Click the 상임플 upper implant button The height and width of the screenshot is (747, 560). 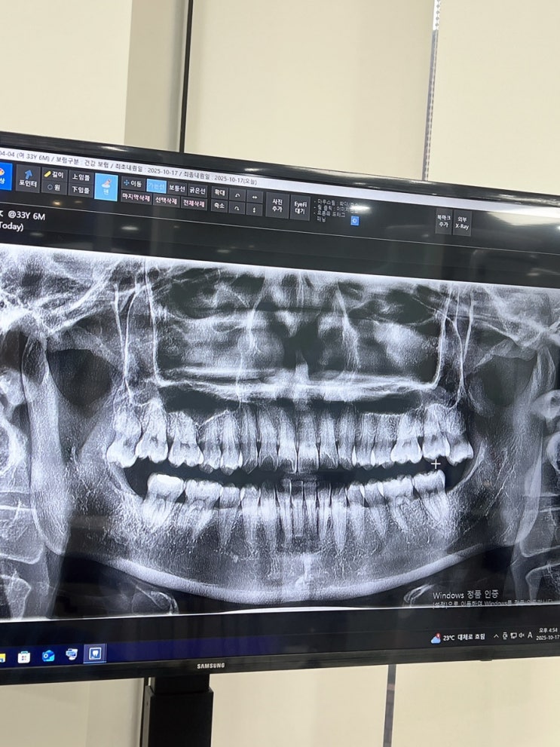tap(81, 177)
